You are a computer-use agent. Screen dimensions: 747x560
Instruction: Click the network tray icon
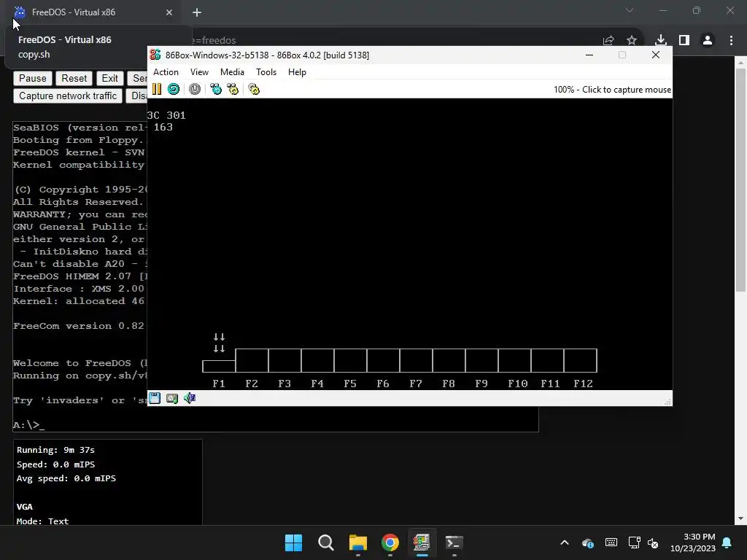[x=634, y=542]
